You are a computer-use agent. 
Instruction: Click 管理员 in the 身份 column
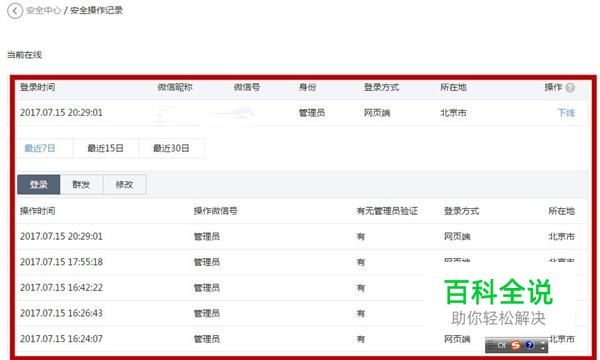click(312, 113)
